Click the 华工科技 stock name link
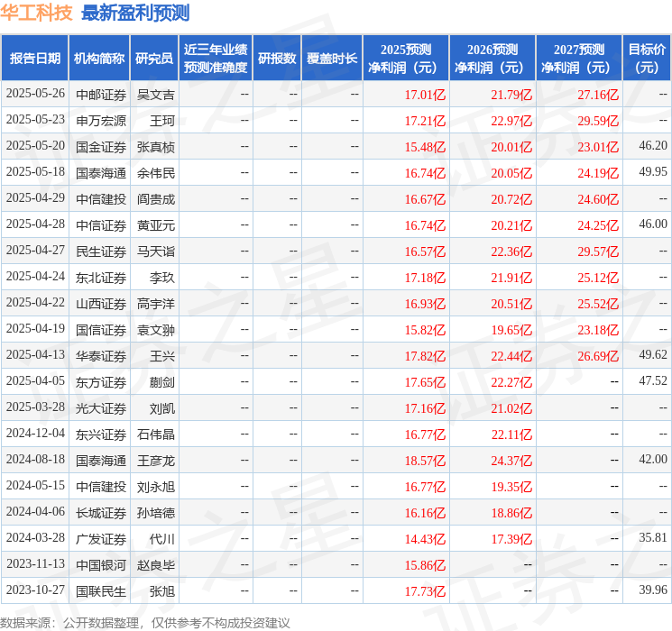 [x=36, y=13]
